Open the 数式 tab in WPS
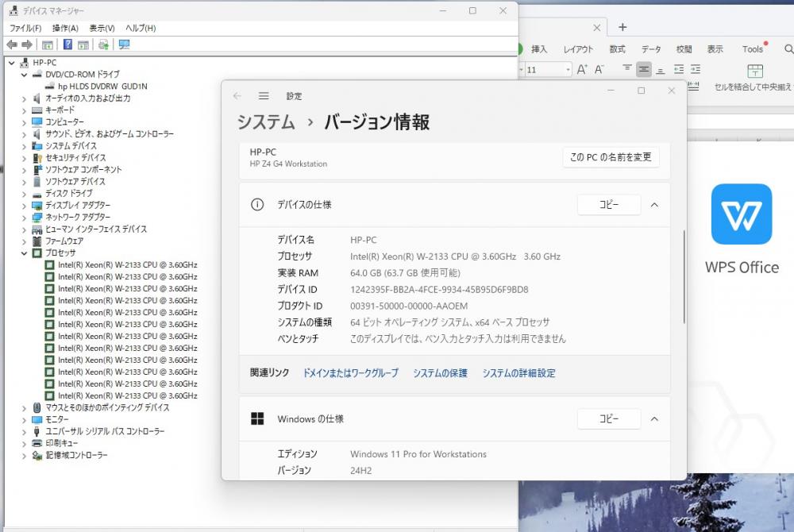The height and width of the screenshot is (532, 794). [x=617, y=49]
